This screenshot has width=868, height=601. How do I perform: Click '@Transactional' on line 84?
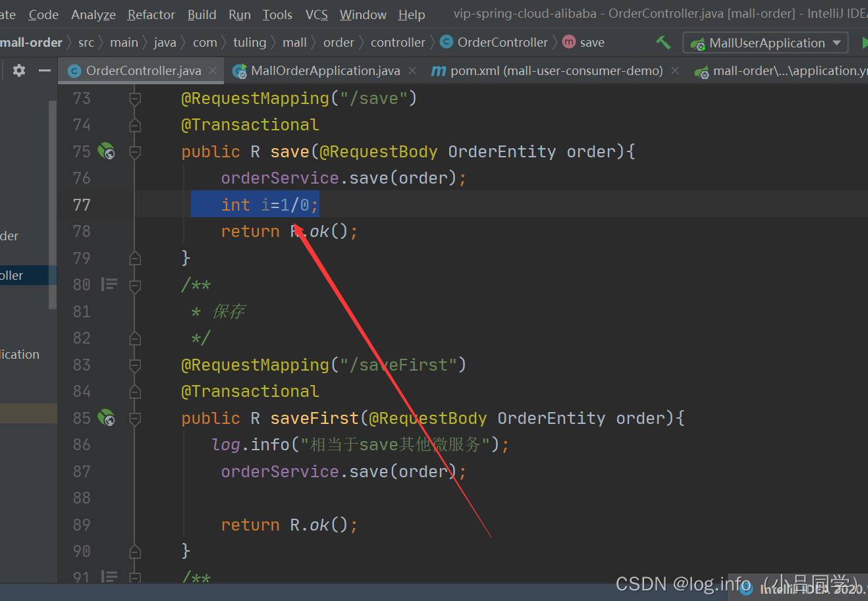[250, 392]
